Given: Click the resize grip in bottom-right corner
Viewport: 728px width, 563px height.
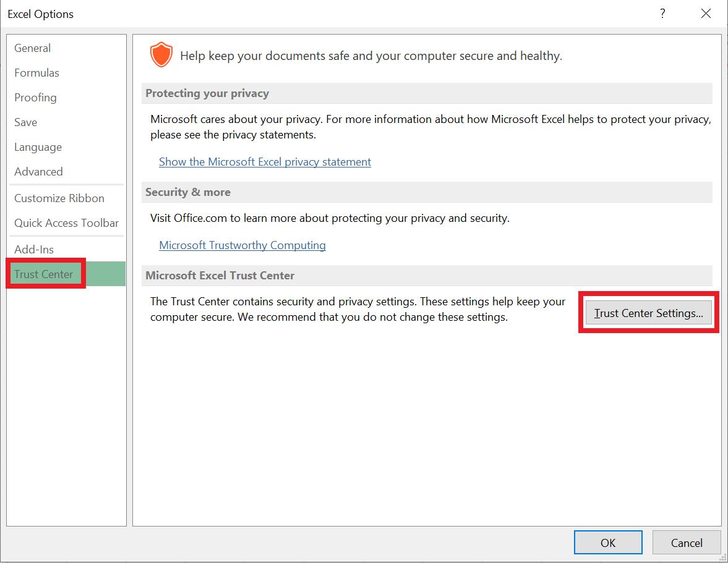Looking at the screenshot, I should tap(722, 557).
